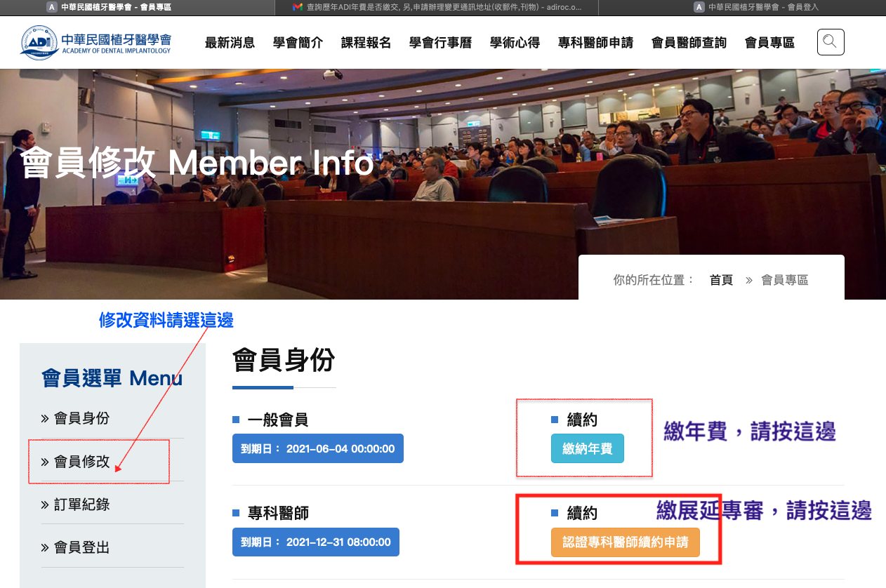This screenshot has height=588, width=886.
Task: Click the 繳納年費 button
Action: 587,449
